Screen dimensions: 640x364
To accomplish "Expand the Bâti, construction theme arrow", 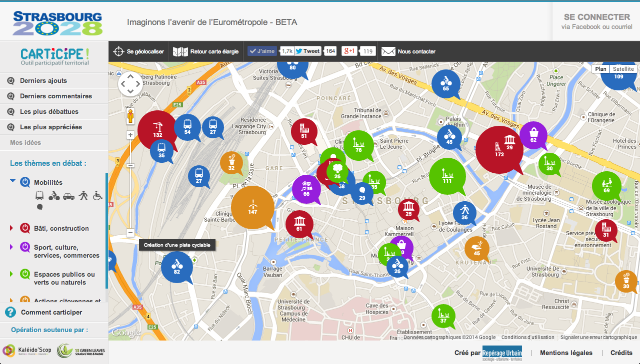I will (12, 228).
